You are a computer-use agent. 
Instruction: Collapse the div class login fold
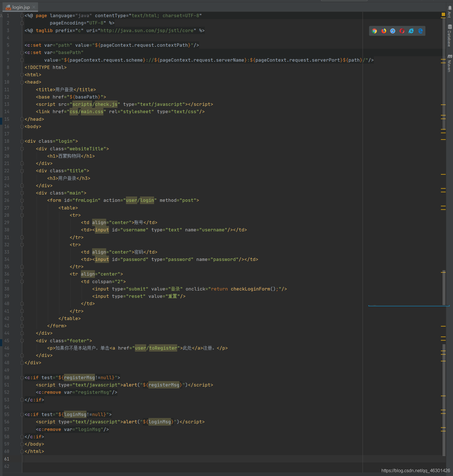[22, 141]
